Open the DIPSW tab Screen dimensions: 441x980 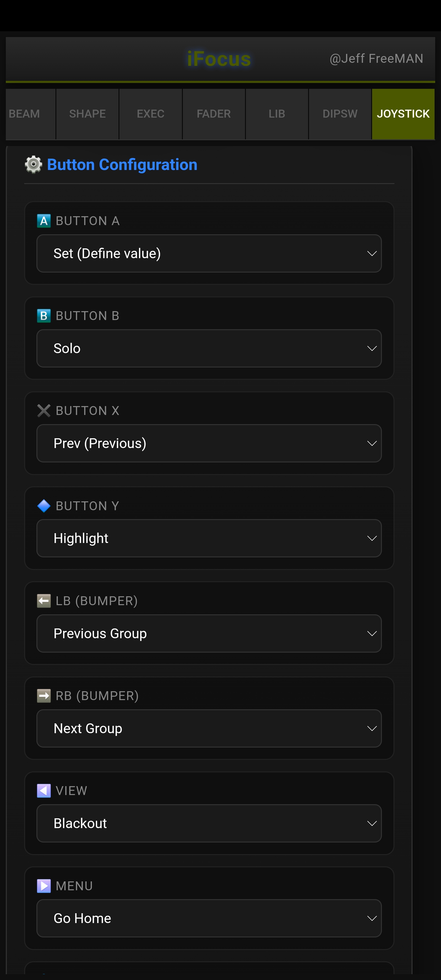[x=340, y=114]
